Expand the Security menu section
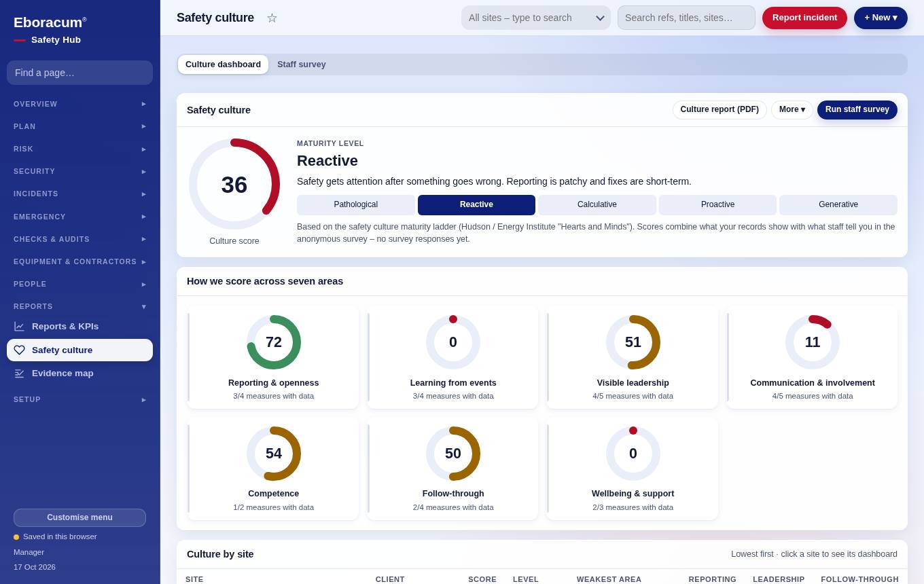The height and width of the screenshot is (584, 924). pos(79,172)
